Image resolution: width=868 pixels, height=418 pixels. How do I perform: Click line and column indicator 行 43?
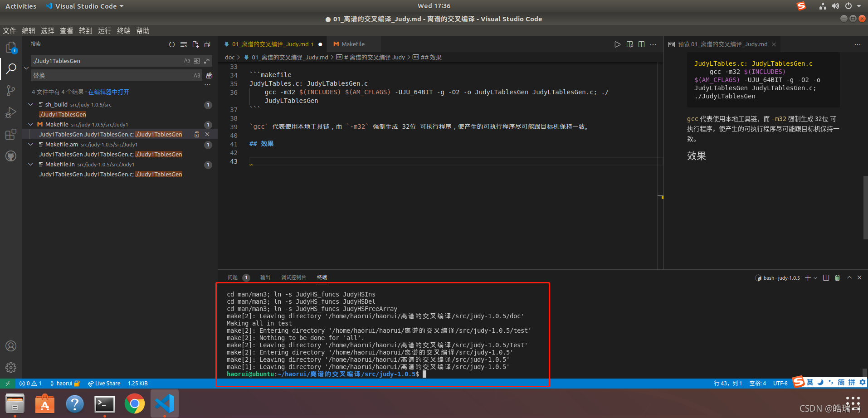728,384
